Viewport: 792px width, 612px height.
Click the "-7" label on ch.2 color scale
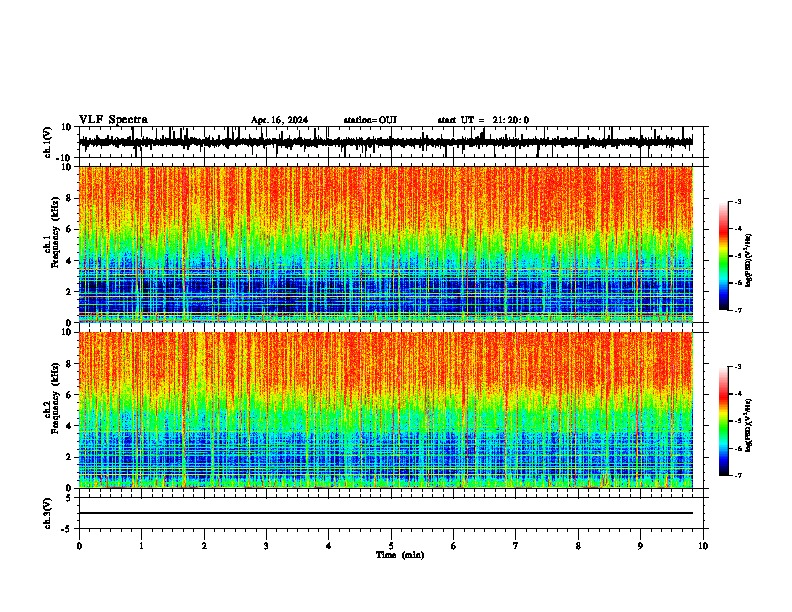click(x=738, y=476)
